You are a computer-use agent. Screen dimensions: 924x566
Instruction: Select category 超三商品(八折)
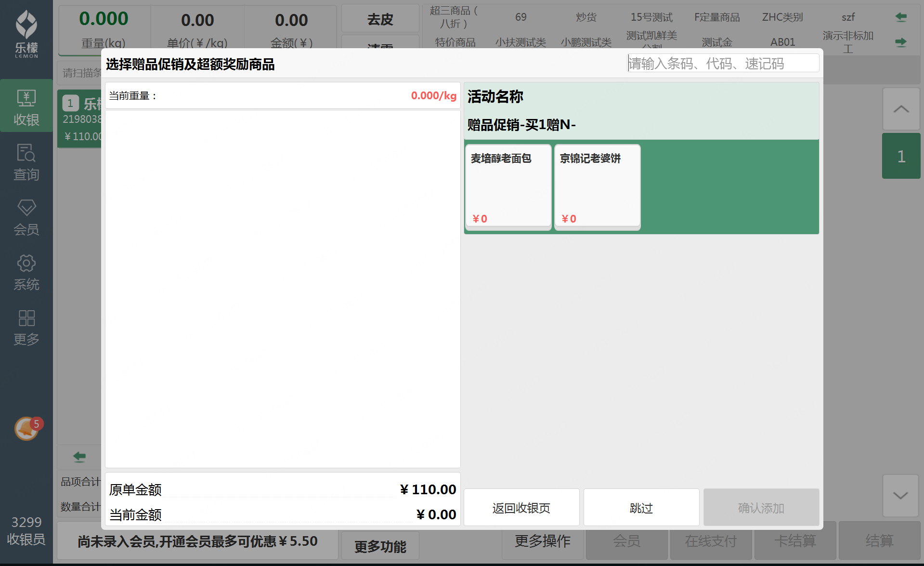[455, 17]
